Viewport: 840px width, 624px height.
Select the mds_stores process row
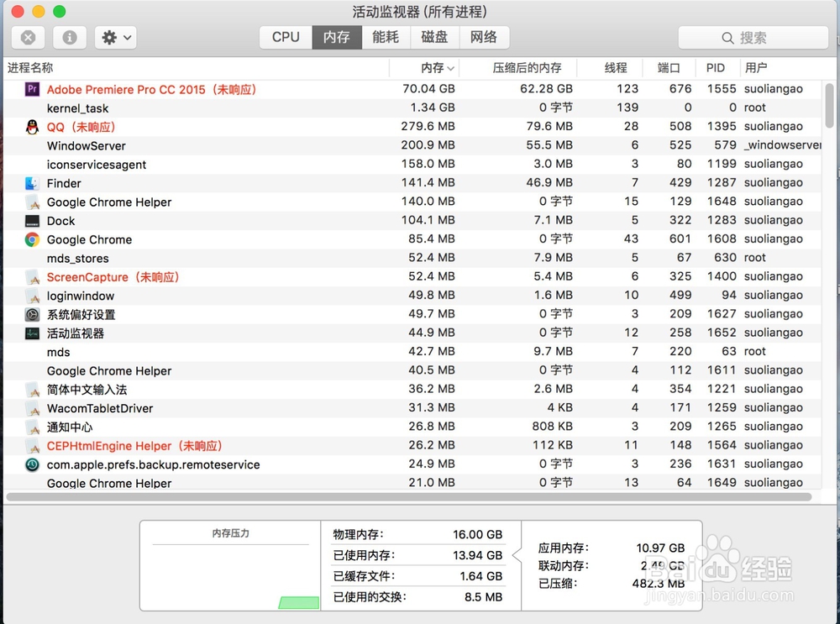[412, 258]
